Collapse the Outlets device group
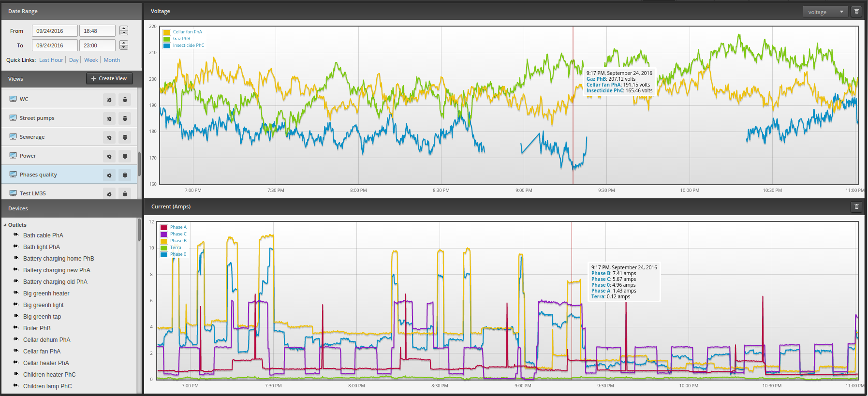The image size is (868, 396). point(5,225)
